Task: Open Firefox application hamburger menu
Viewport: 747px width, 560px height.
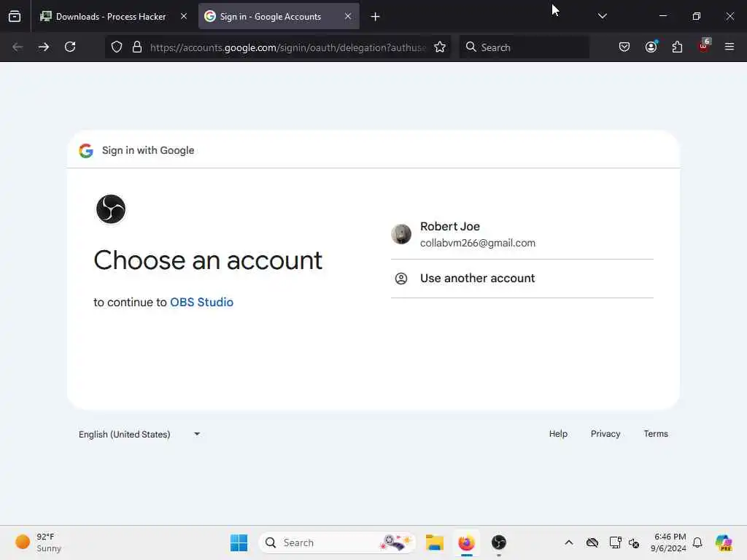Action: click(729, 47)
